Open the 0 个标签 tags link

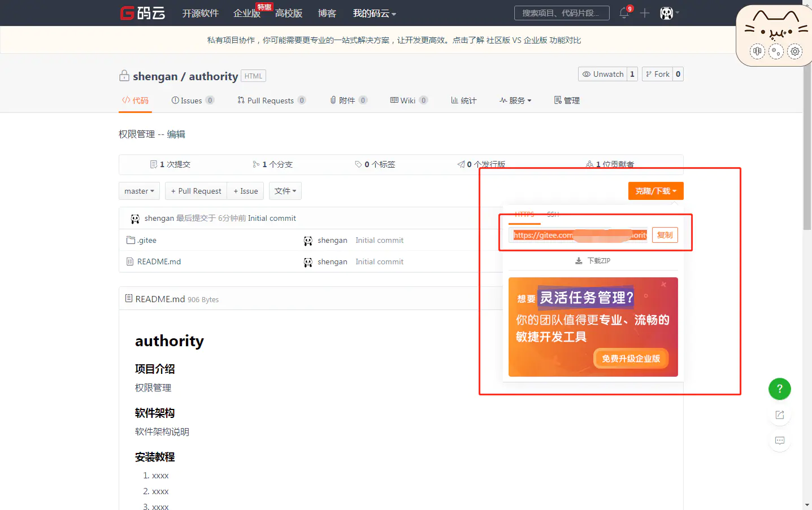tap(375, 164)
